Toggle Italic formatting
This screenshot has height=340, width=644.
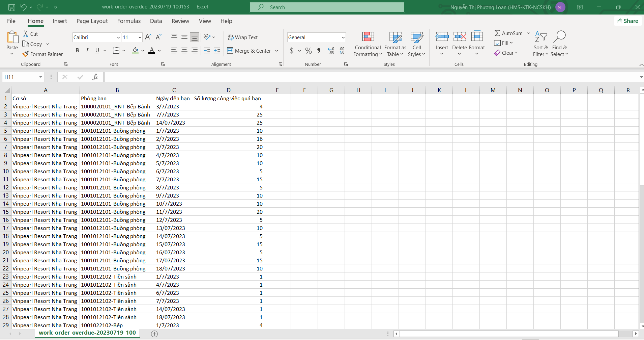click(87, 51)
